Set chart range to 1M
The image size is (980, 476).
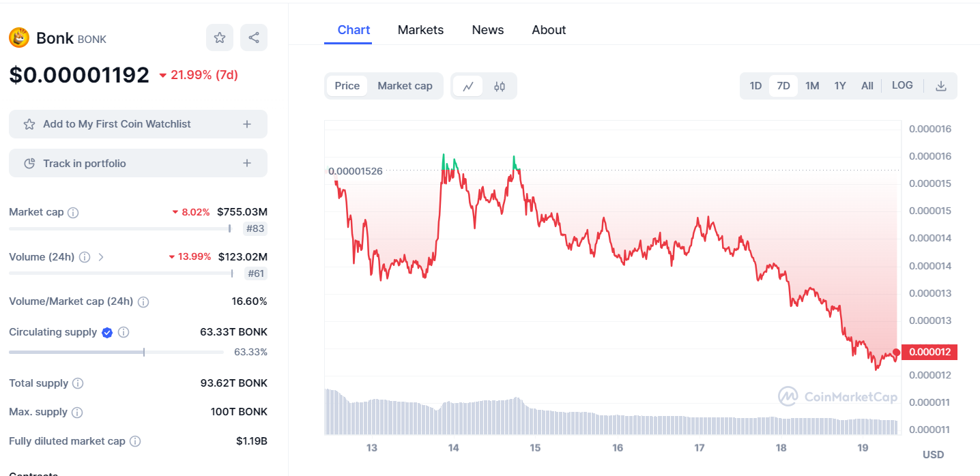tap(812, 86)
